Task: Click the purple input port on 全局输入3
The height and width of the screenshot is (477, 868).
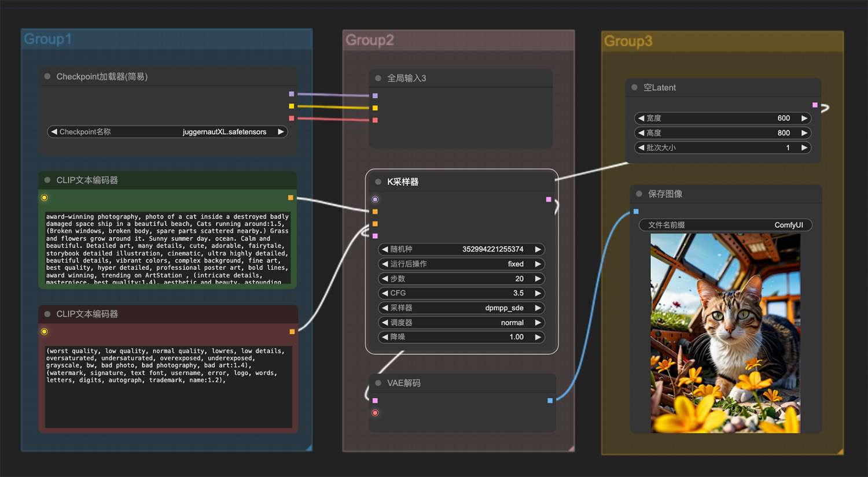Action: tap(375, 95)
